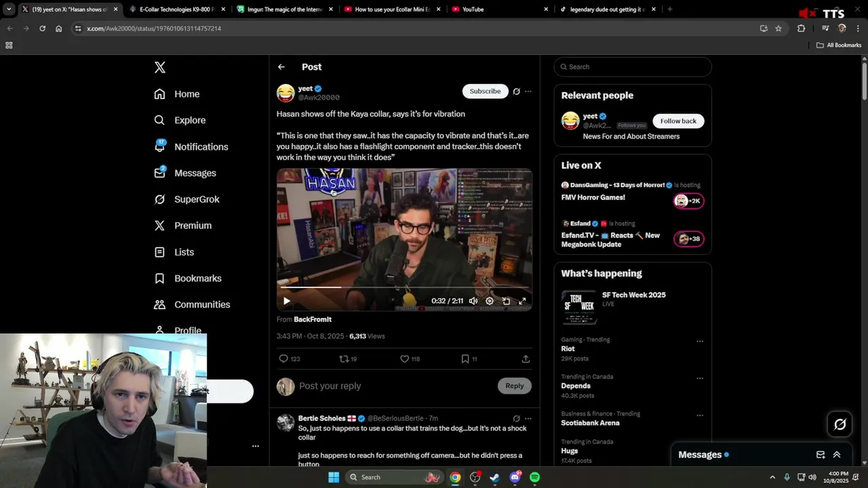
Task: Open Messages in X sidebar
Action: point(185,173)
